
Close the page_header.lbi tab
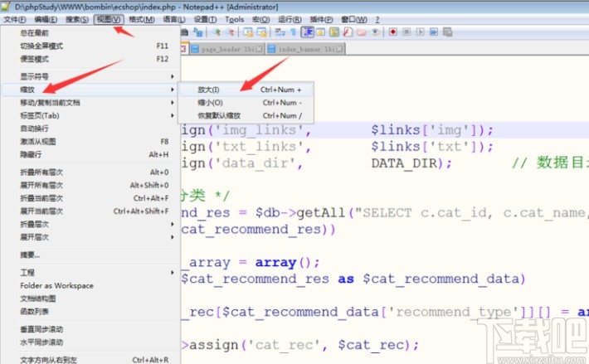point(259,49)
